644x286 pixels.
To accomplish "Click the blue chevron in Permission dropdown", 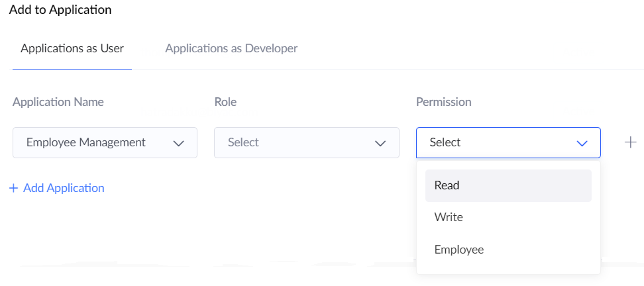I will click(582, 143).
